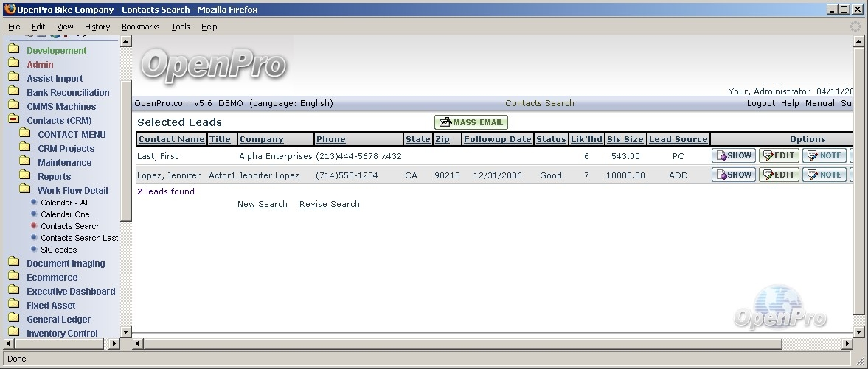Expand the Reports folder

[x=54, y=177]
